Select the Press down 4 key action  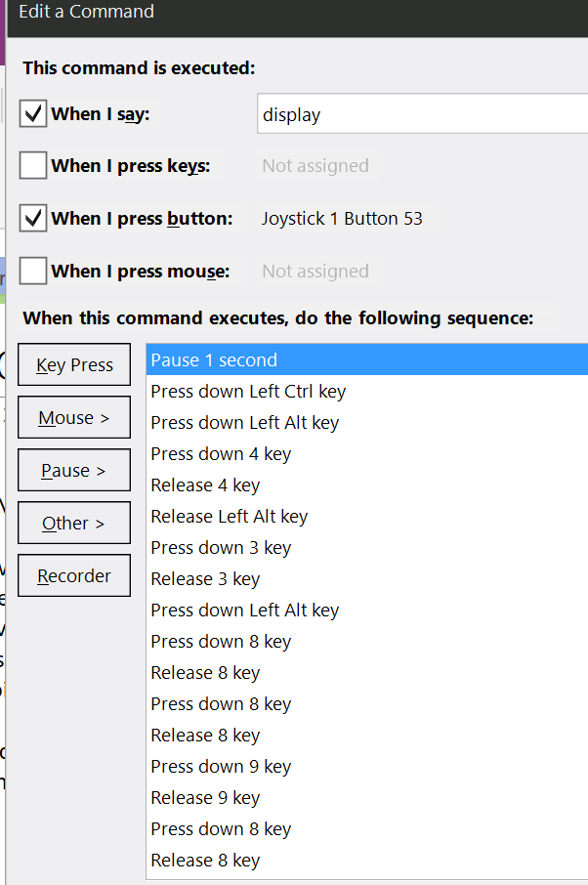pos(367,454)
